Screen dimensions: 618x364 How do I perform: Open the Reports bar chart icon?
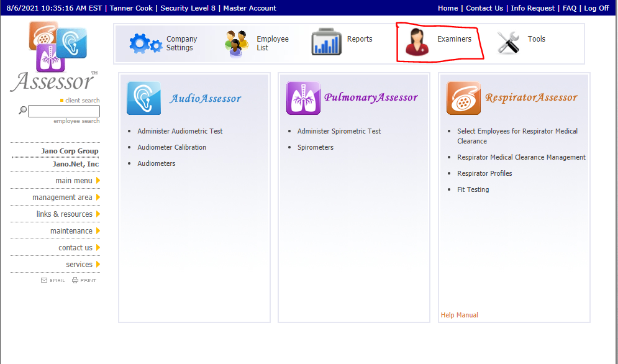click(326, 42)
